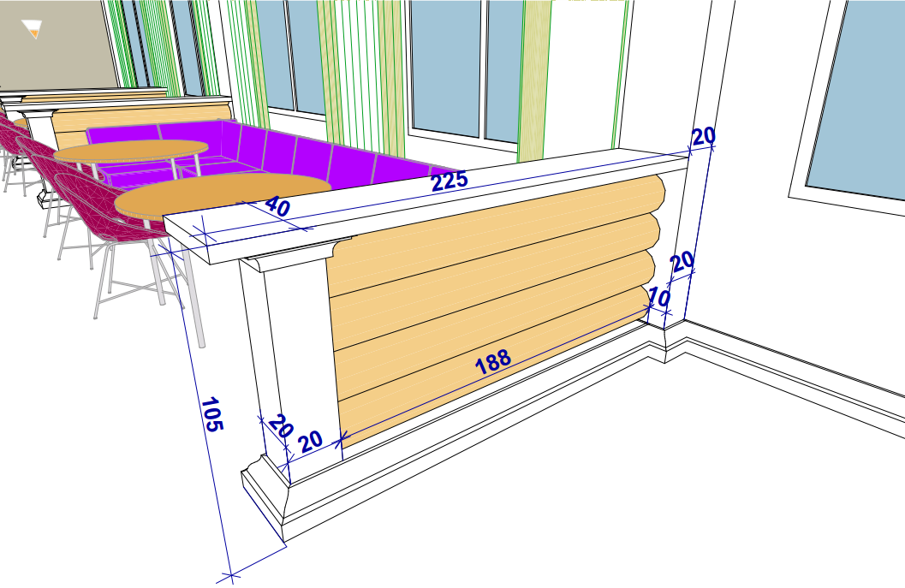Select the 10 dimension label
The image size is (905, 588).
pyautogui.click(x=658, y=298)
